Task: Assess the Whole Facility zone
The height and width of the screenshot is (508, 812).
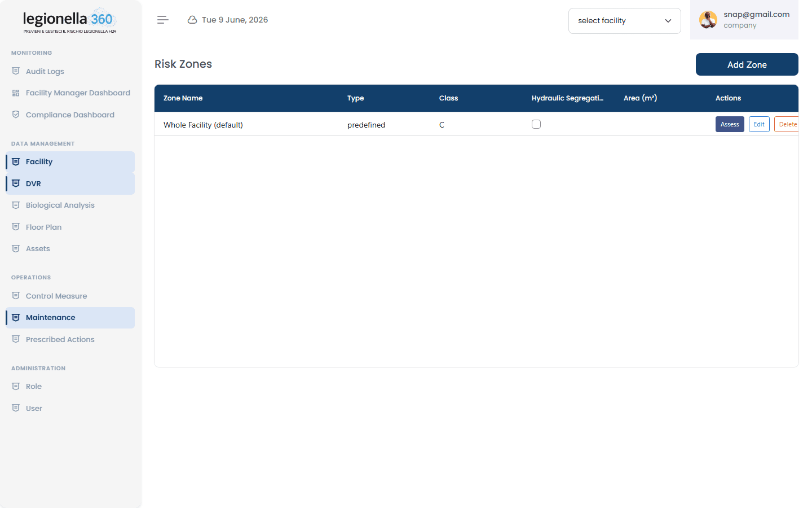Action: pyautogui.click(x=730, y=124)
